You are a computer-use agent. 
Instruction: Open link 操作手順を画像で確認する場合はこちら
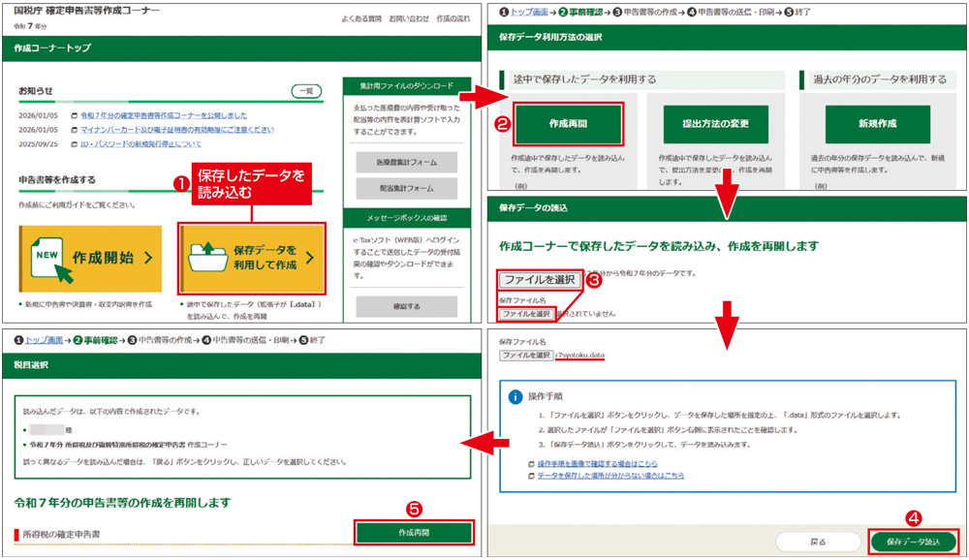[597, 463]
